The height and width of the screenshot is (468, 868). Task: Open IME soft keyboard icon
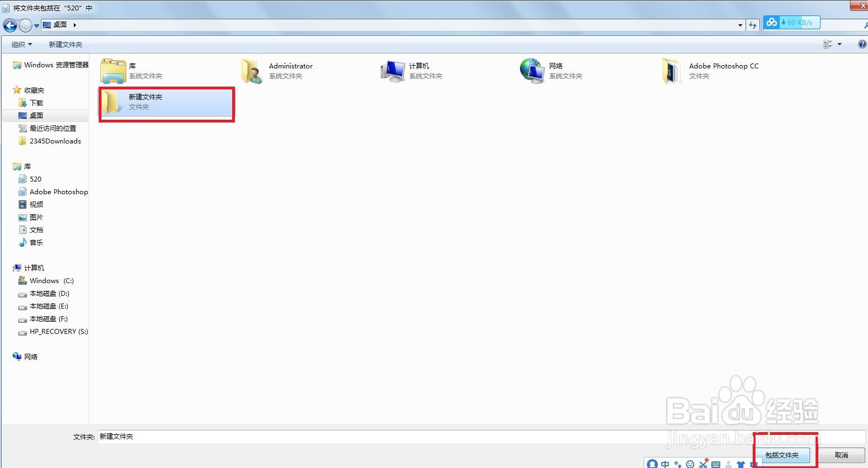point(716,465)
